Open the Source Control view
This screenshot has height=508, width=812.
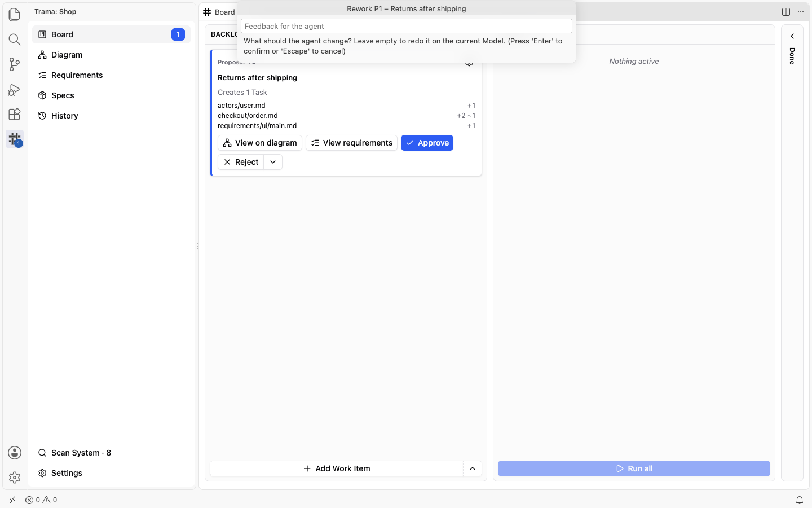(x=15, y=64)
